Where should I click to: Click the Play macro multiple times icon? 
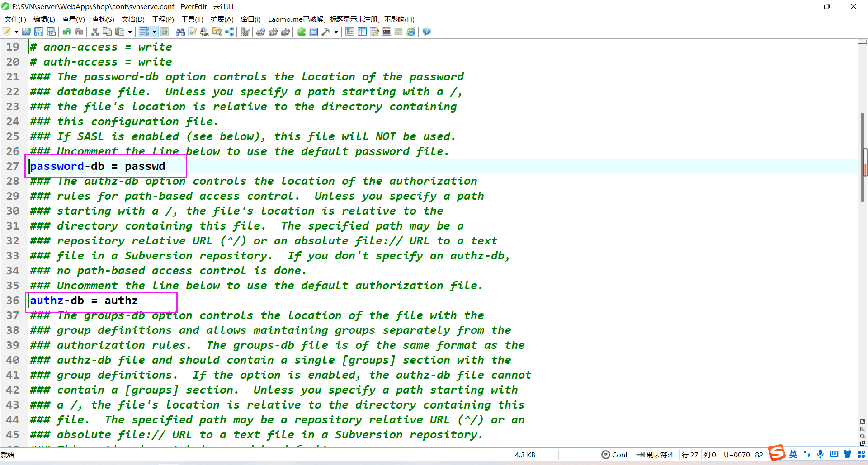point(285,32)
